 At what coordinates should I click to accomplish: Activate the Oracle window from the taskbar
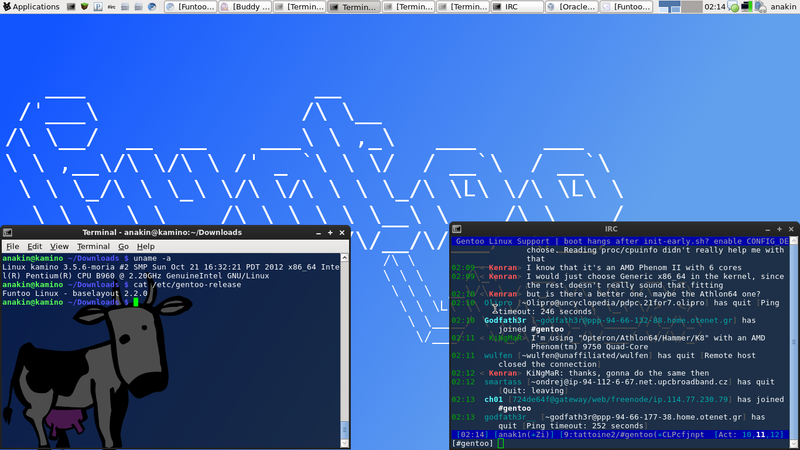tap(573, 7)
